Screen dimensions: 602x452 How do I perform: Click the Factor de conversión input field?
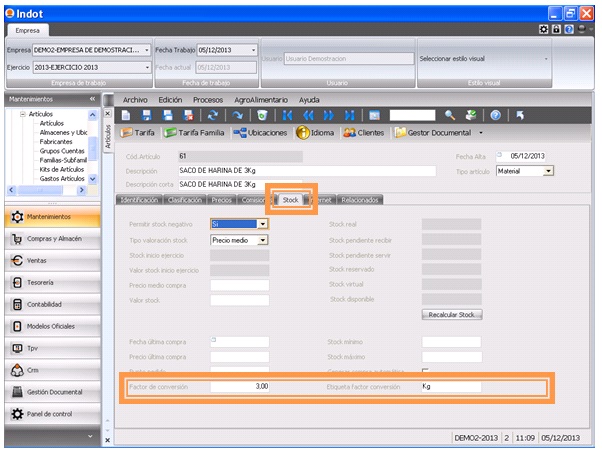(240, 386)
